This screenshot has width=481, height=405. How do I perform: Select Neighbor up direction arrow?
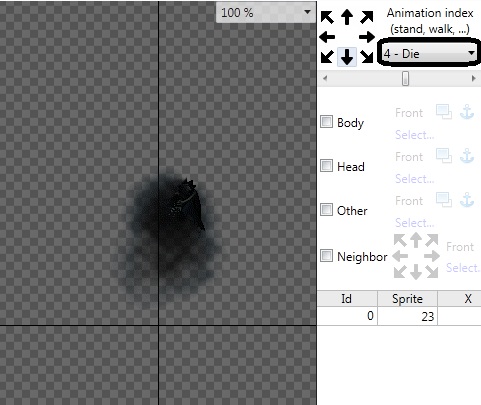(x=416, y=240)
